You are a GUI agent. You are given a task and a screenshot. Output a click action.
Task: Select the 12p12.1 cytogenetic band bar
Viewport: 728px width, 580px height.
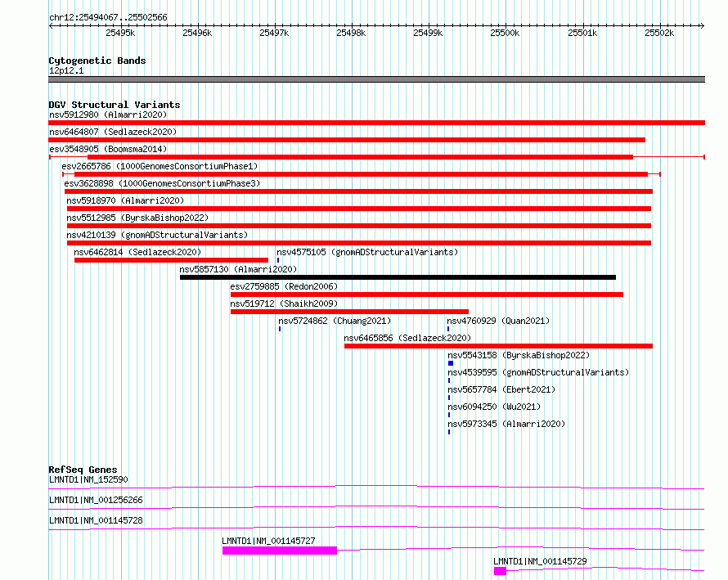pyautogui.click(x=376, y=79)
